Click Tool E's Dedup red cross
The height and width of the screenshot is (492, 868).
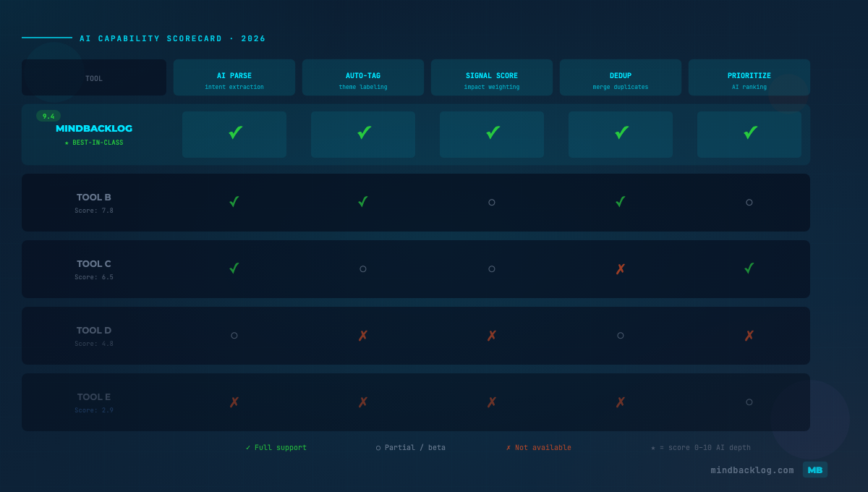tap(621, 402)
